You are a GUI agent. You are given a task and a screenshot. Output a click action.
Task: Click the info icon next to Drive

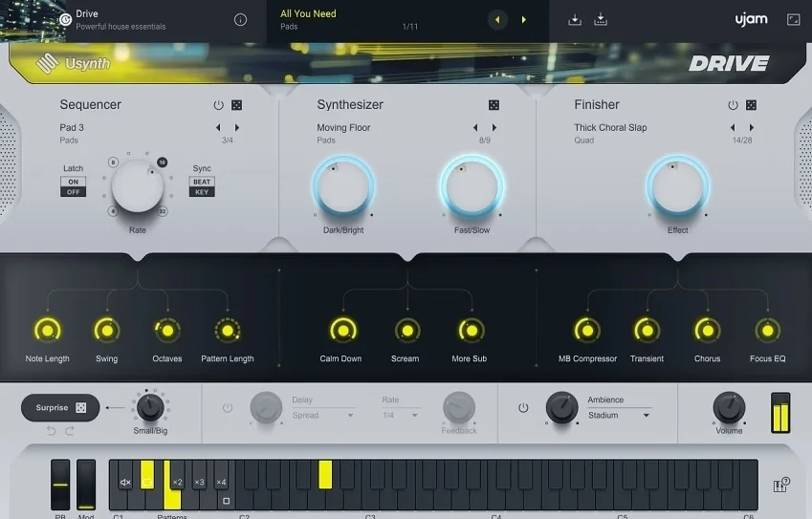pos(240,19)
